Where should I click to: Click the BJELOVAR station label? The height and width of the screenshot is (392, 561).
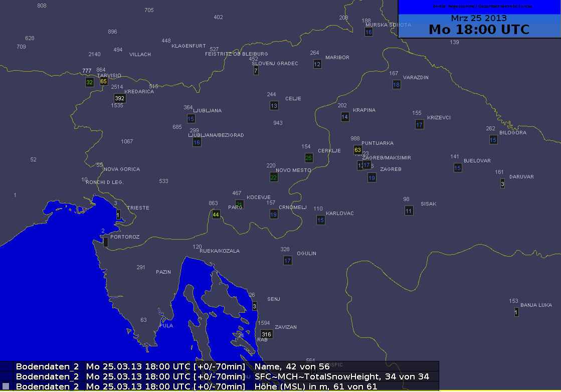477,160
